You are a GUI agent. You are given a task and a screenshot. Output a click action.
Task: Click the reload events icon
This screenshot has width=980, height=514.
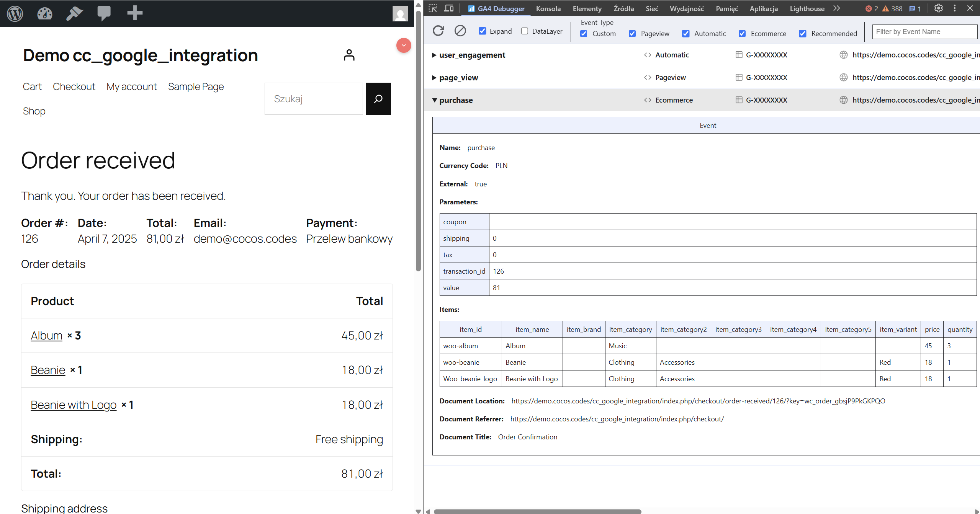tap(438, 31)
